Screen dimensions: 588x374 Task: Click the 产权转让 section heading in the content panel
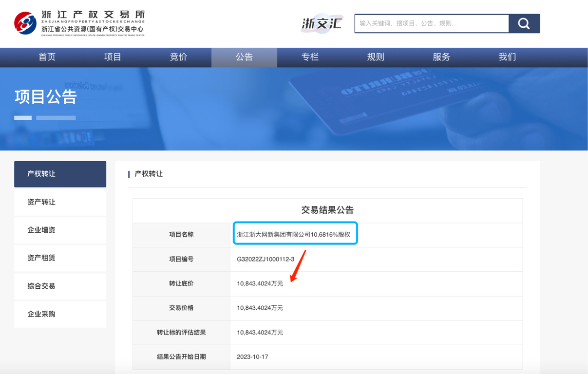coord(149,174)
